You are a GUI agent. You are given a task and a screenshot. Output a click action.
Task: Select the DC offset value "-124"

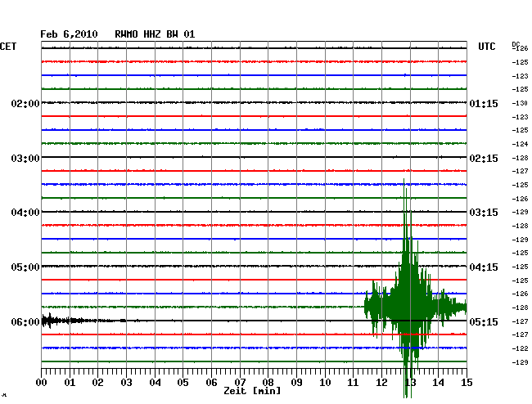point(520,144)
